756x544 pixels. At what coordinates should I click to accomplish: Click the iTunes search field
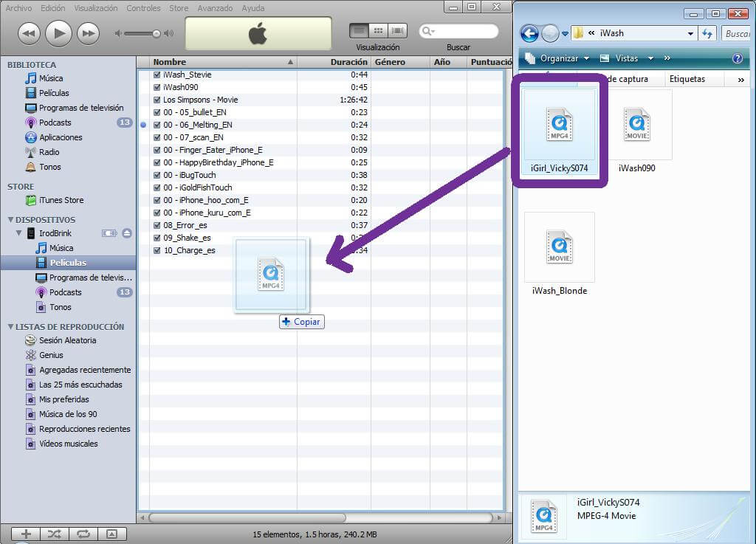[x=458, y=31]
